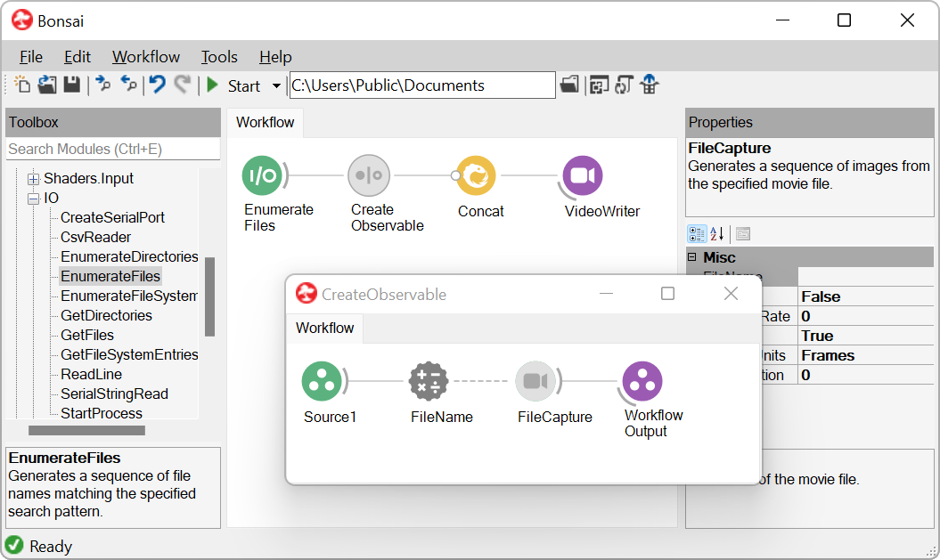Click the True property value cell
The image size is (940, 560).
point(866,336)
